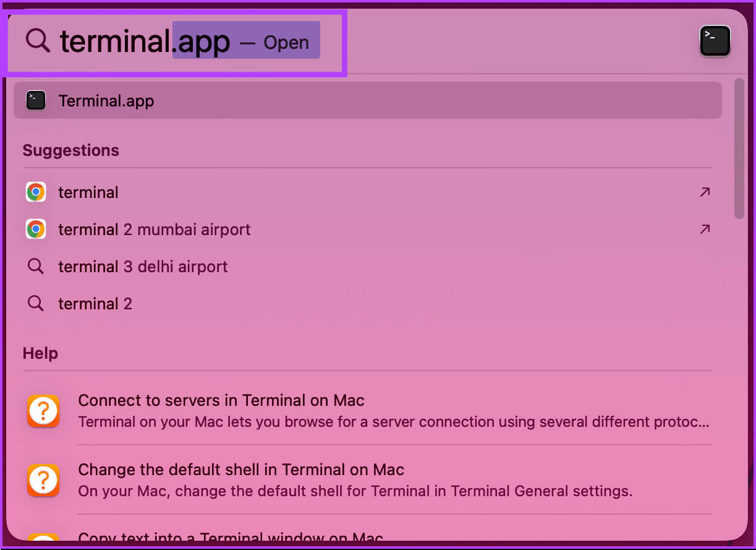Click the Spotlight magnifying glass search icon
The height and width of the screenshot is (550, 756).
coord(37,41)
